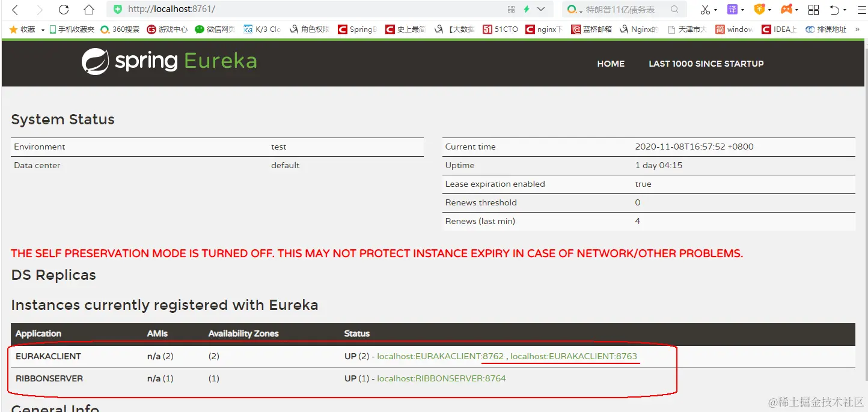The height and width of the screenshot is (412, 868).
Task: Open the 角色权限 bookmark
Action: tap(310, 29)
